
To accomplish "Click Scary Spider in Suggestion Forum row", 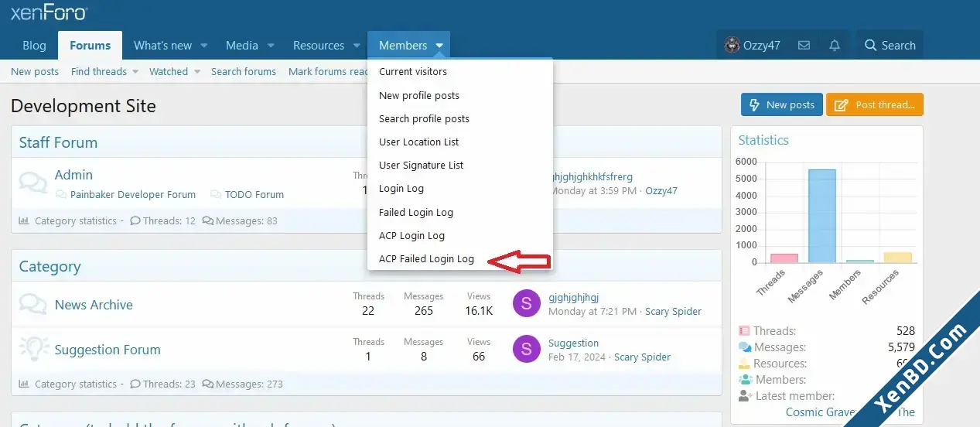I will pos(642,357).
